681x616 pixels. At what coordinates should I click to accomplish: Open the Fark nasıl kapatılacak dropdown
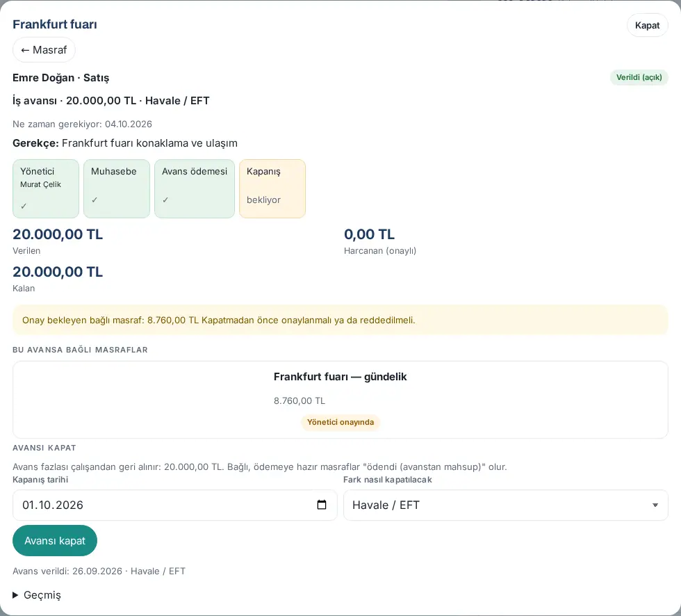coord(506,505)
